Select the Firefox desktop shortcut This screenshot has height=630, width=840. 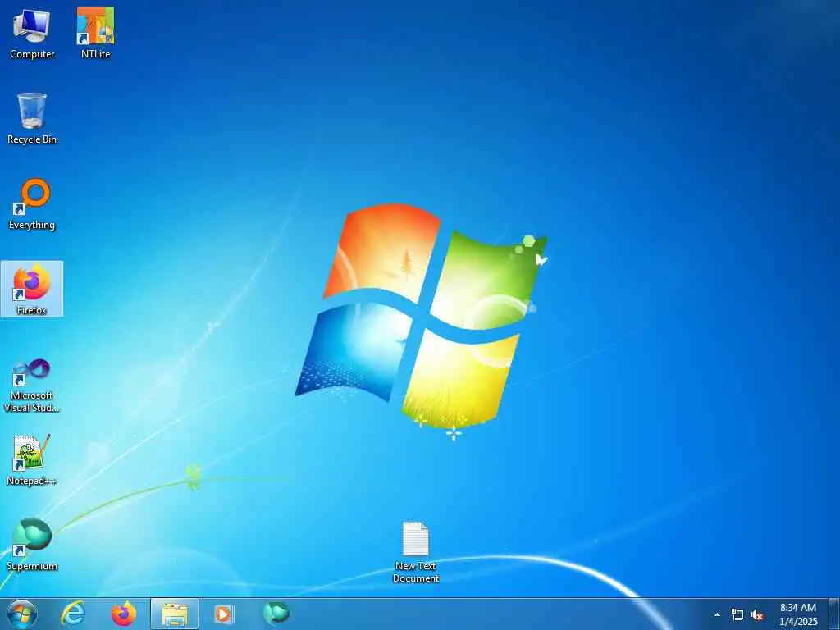tap(32, 289)
